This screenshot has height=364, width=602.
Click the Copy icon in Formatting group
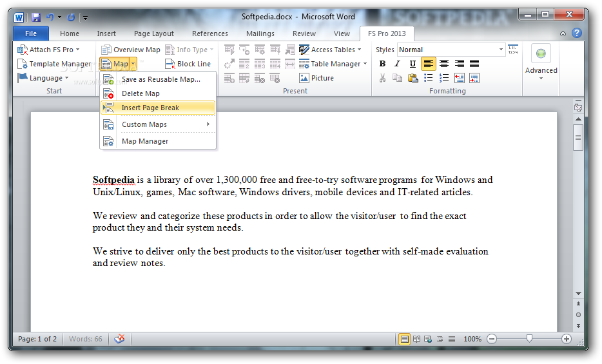click(x=398, y=78)
